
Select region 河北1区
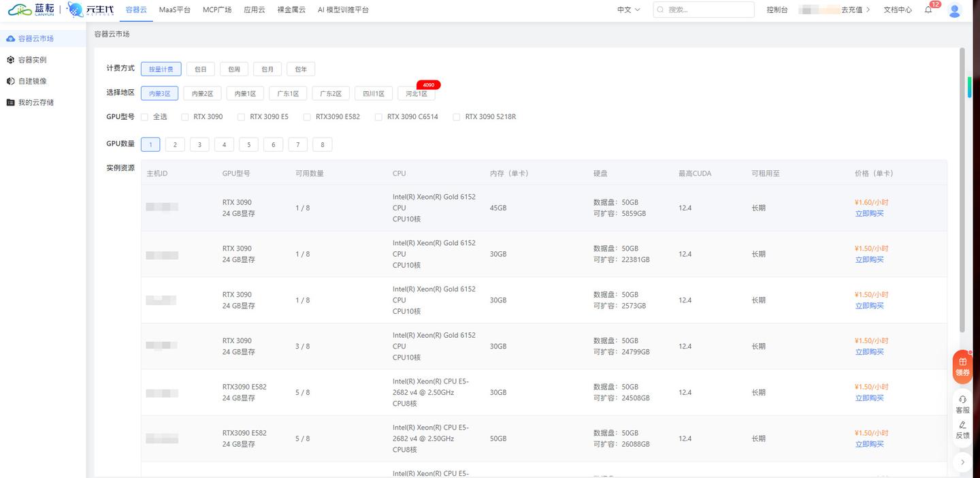tap(416, 93)
